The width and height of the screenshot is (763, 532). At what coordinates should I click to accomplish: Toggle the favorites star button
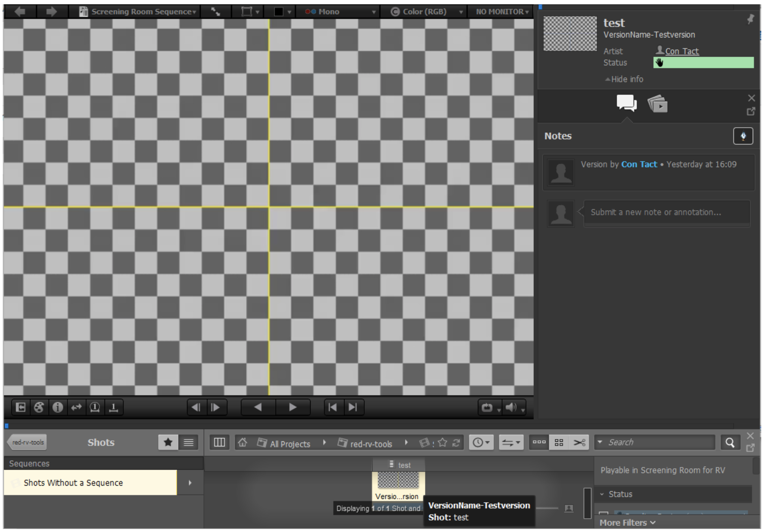(x=168, y=442)
